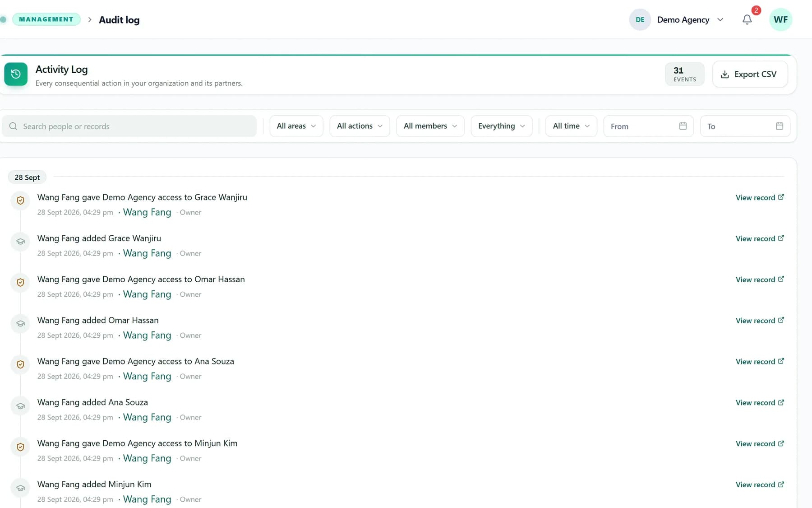
Task: Click shield icon for Minjun Kim access event
Action: [20, 447]
